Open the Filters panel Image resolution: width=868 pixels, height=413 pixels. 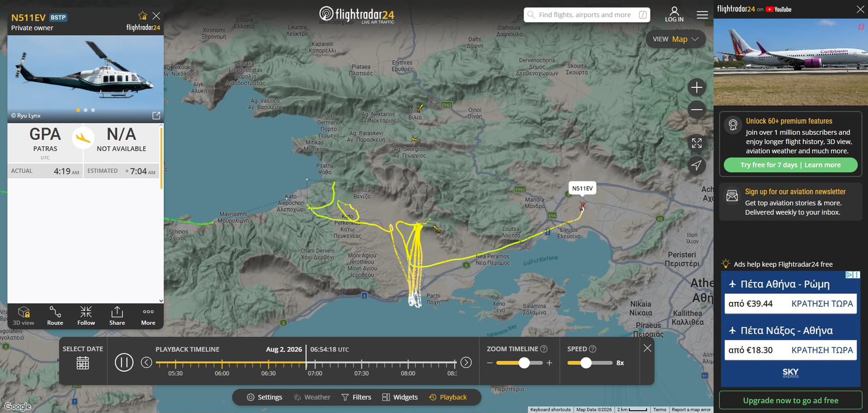point(356,397)
